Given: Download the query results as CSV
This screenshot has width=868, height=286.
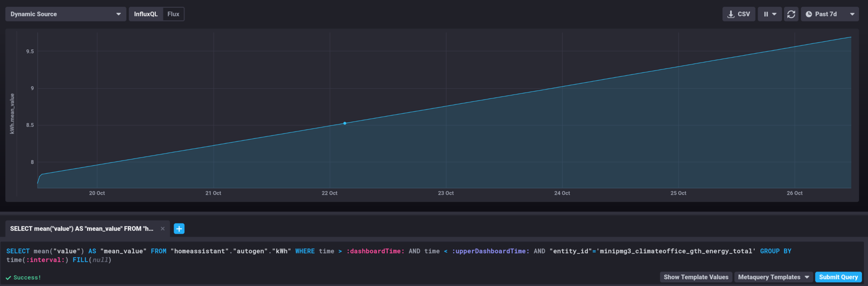Looking at the screenshot, I should pyautogui.click(x=738, y=14).
